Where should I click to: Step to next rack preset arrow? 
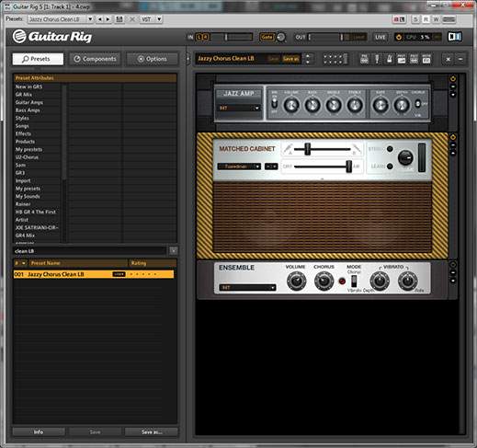coord(308,62)
